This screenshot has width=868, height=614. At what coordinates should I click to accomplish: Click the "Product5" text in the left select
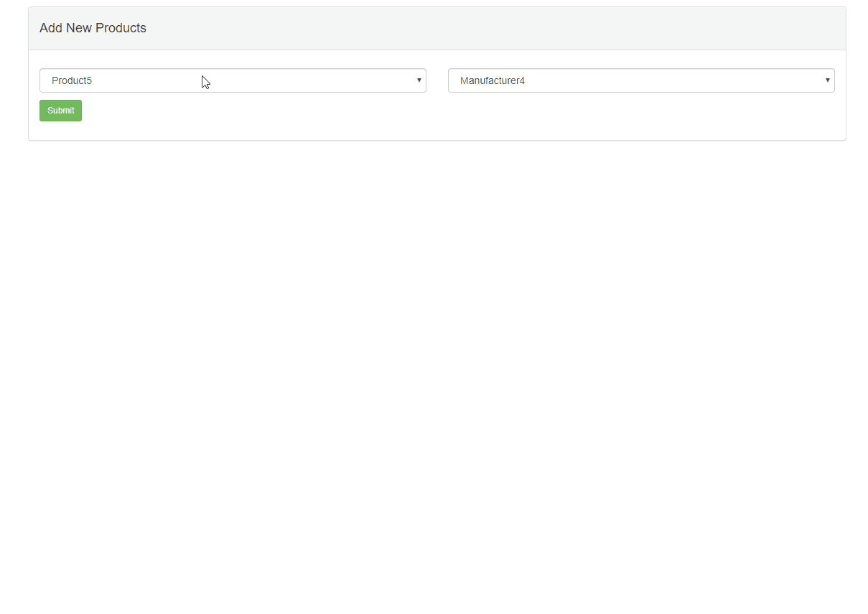(72, 80)
